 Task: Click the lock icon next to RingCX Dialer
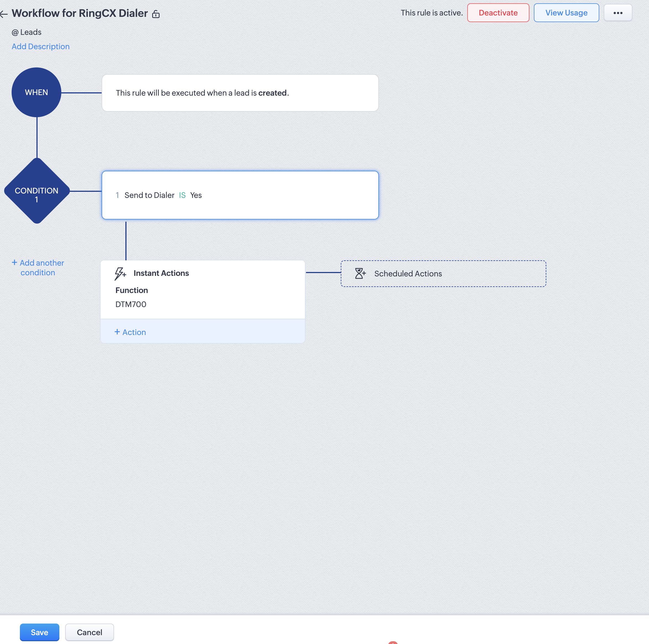coord(156,14)
